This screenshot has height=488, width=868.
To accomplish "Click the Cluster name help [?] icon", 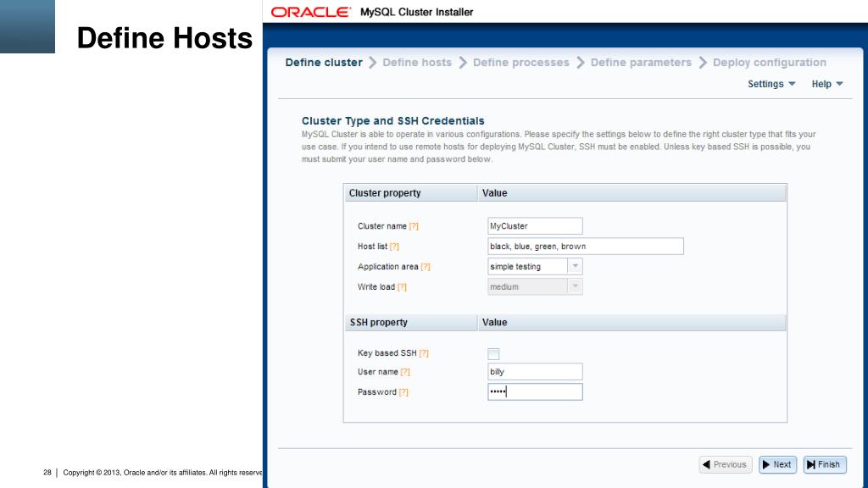I will pos(414,226).
